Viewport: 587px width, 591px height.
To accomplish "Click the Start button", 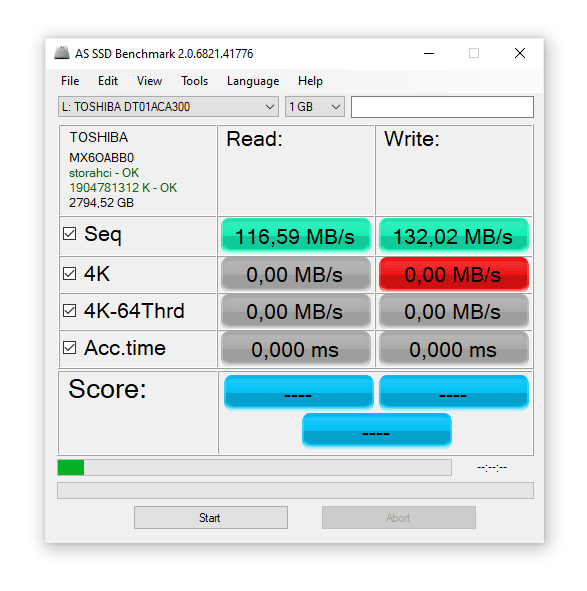I will 211,518.
